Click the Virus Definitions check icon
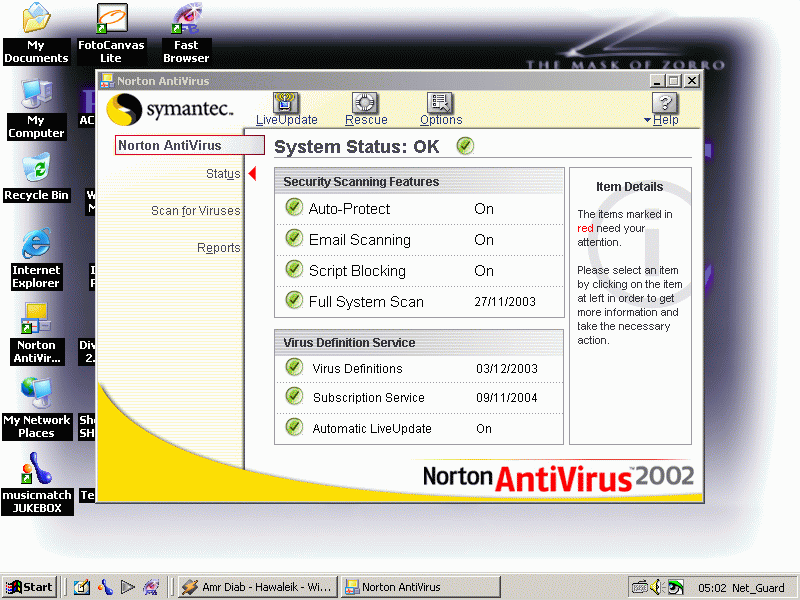 (294, 367)
